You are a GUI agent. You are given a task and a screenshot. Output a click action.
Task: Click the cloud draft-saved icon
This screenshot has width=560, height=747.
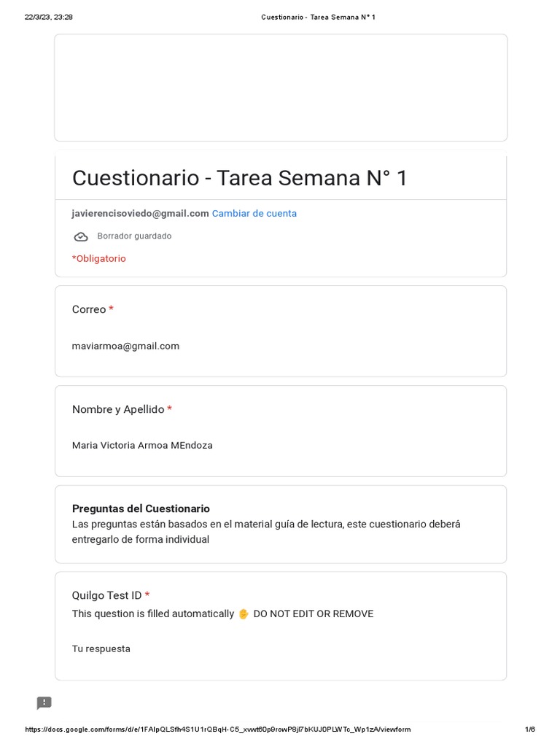click(x=81, y=236)
